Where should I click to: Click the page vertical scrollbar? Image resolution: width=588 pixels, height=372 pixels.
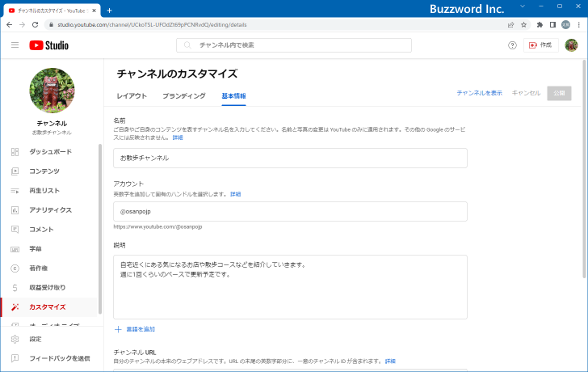coord(584,169)
